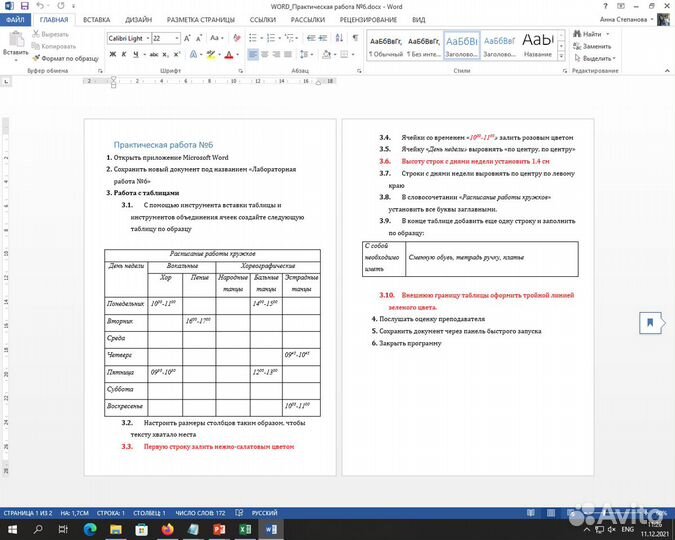Toggle underline (Ч) formatting
The width and height of the screenshot is (675, 540).
coord(136,54)
